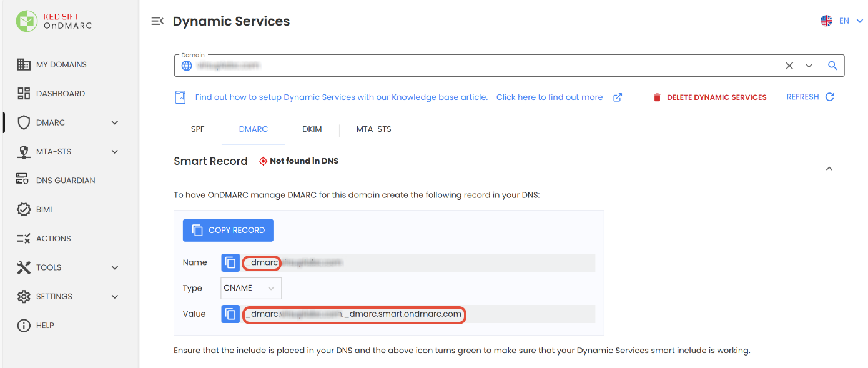This screenshot has width=868, height=368.
Task: Switch to the SPF tab
Action: [197, 129]
